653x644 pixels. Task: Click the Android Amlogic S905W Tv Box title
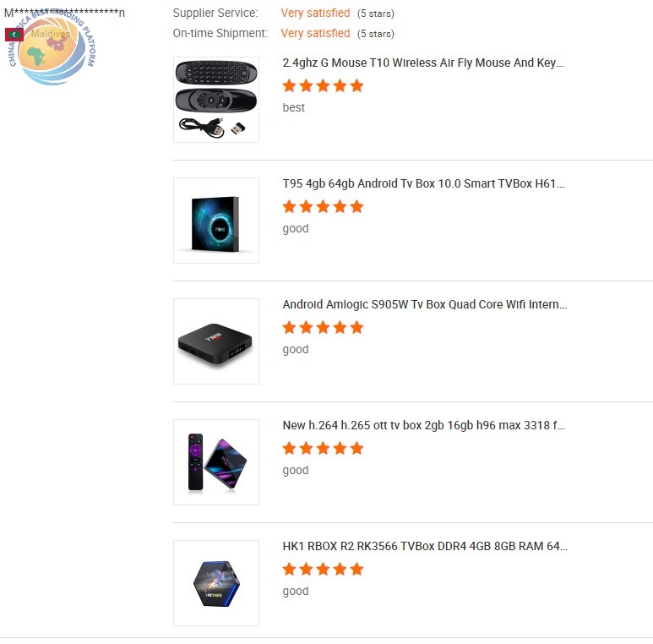click(424, 304)
